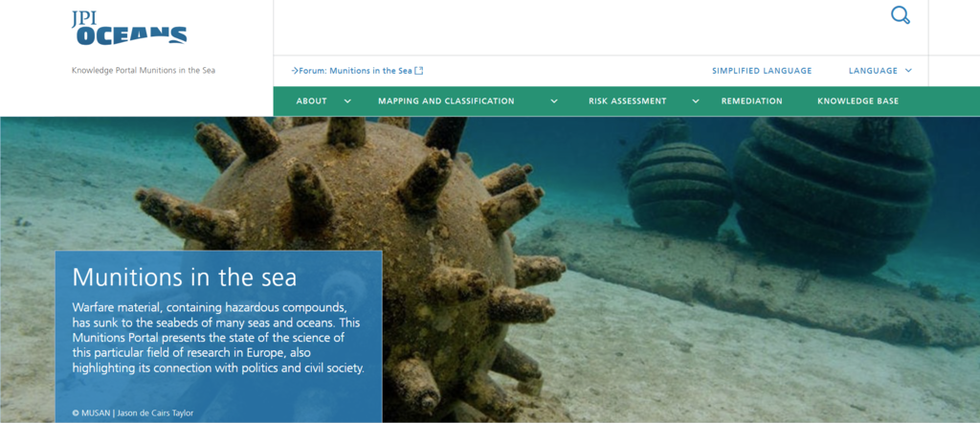Toggle Simplified Language mode
980x423 pixels.
762,71
